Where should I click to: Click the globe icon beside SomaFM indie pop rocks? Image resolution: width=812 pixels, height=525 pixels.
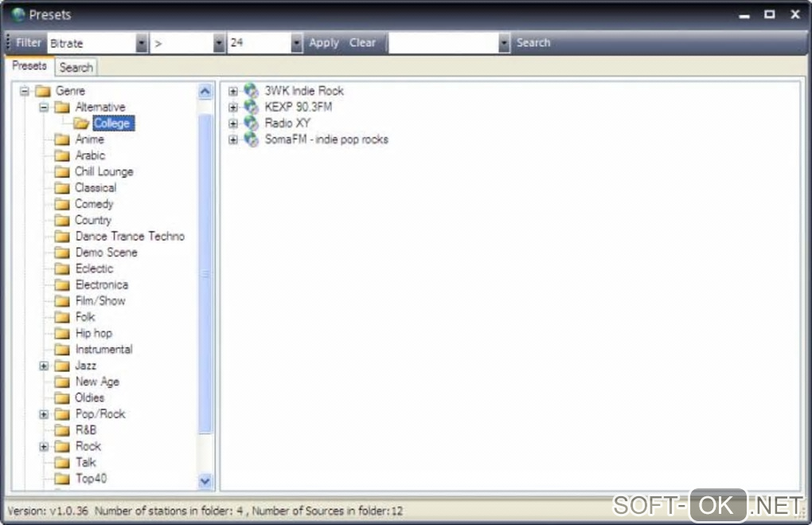point(251,139)
